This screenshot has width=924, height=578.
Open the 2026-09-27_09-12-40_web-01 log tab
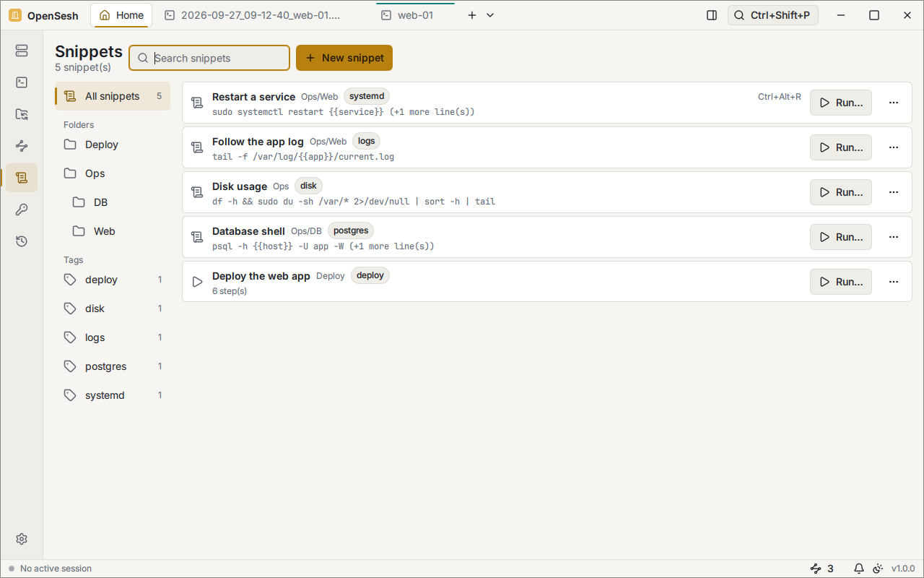tap(263, 15)
